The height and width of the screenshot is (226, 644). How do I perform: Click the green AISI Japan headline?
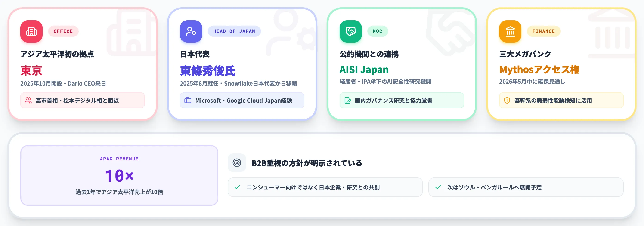coord(364,69)
